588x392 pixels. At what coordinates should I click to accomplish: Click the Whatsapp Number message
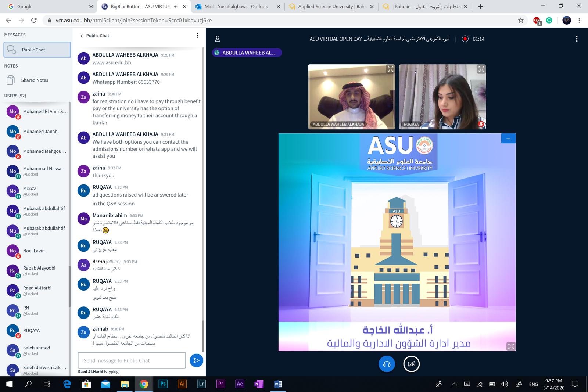click(126, 82)
